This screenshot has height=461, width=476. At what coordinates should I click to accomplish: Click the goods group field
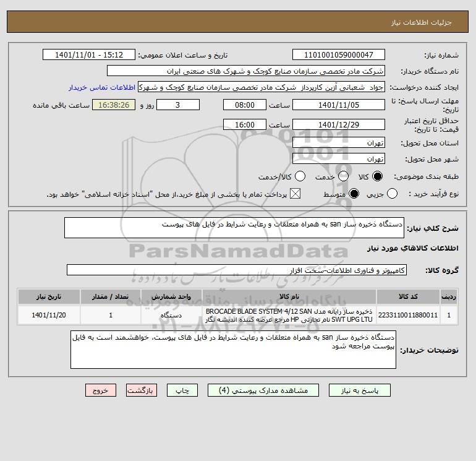tap(237, 270)
